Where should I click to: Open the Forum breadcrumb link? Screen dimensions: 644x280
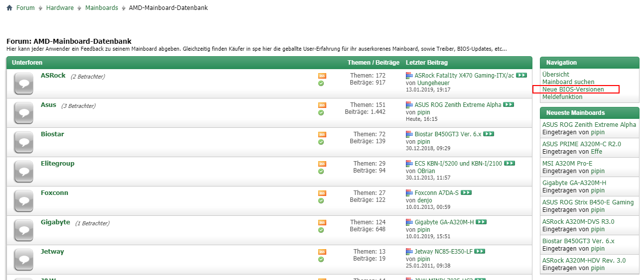25,8
